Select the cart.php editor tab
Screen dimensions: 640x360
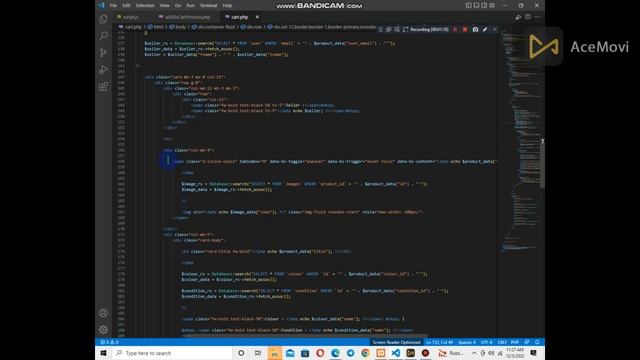coord(240,17)
